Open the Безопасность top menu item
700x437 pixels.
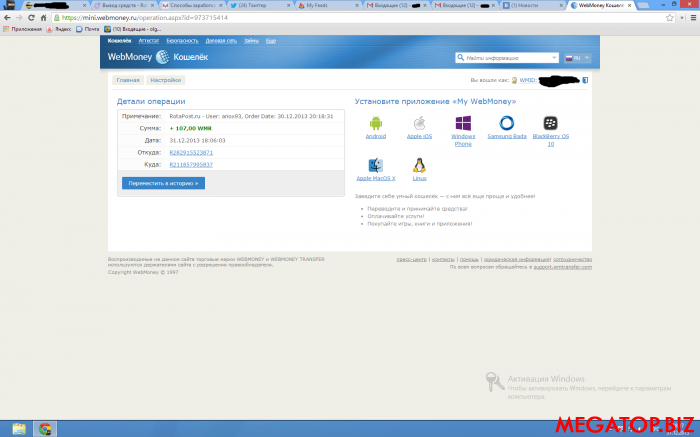pyautogui.click(x=182, y=41)
